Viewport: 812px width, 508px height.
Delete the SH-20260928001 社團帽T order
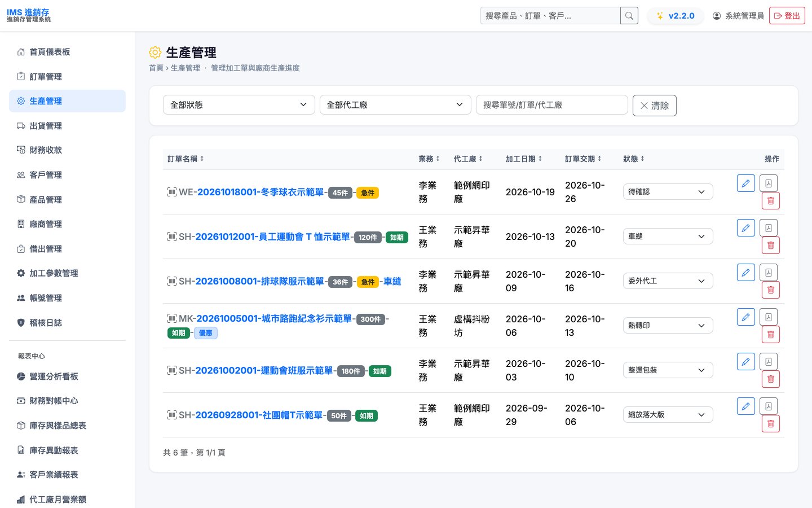pyautogui.click(x=771, y=424)
